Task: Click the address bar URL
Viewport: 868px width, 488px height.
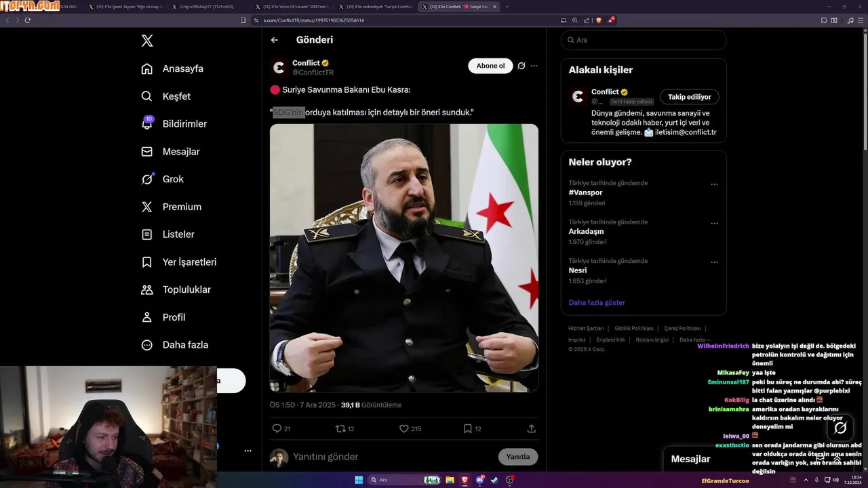Action: tap(313, 20)
